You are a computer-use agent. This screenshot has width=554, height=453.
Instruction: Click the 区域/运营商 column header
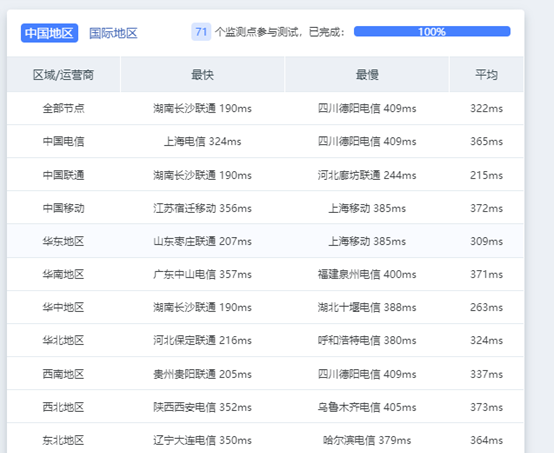click(64, 75)
